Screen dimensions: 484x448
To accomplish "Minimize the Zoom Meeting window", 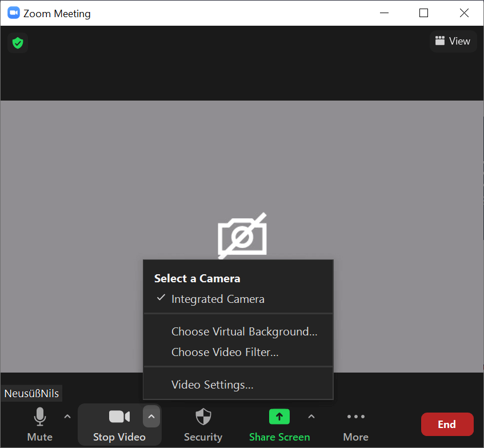I will [x=383, y=13].
